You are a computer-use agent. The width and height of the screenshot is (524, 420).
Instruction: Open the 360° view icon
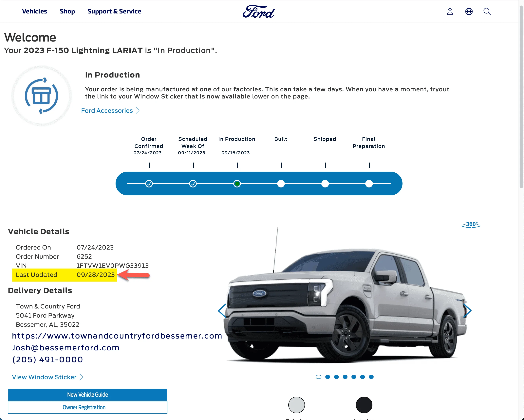(x=471, y=225)
